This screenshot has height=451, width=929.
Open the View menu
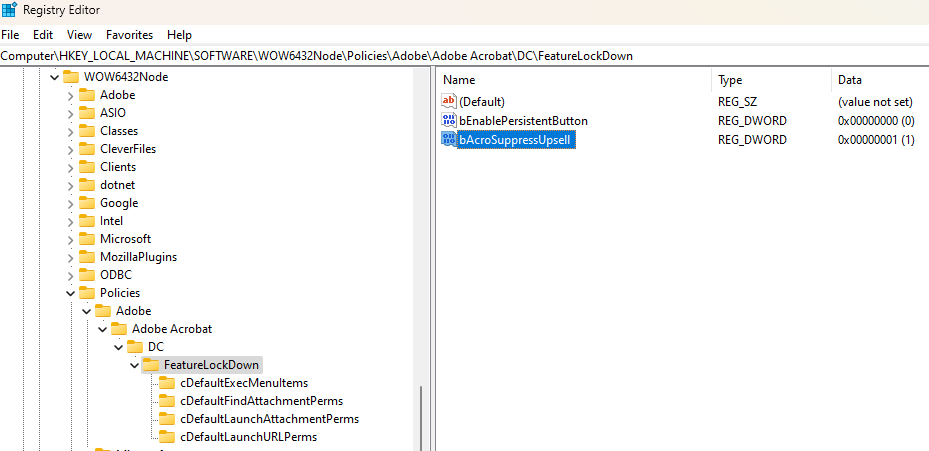79,34
